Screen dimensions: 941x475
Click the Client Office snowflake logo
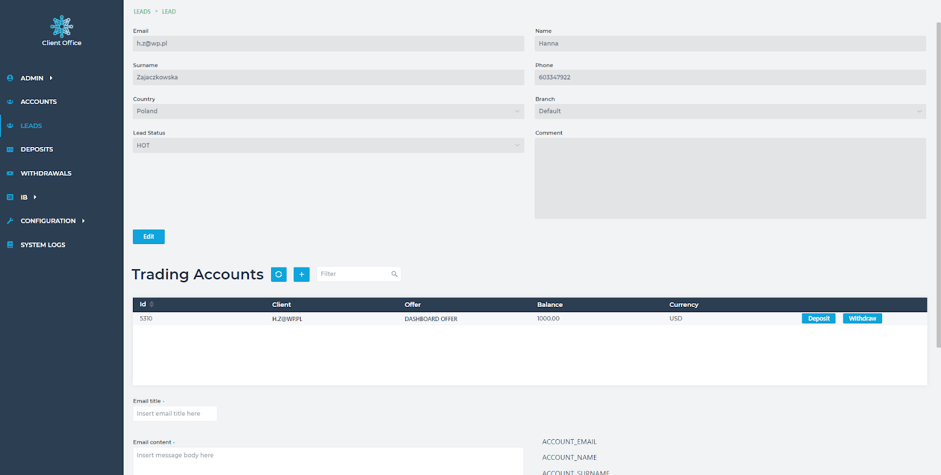(x=61, y=26)
